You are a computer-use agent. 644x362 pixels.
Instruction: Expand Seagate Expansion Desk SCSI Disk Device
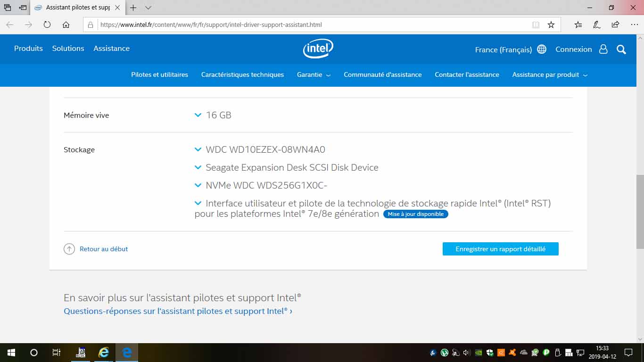(x=198, y=167)
